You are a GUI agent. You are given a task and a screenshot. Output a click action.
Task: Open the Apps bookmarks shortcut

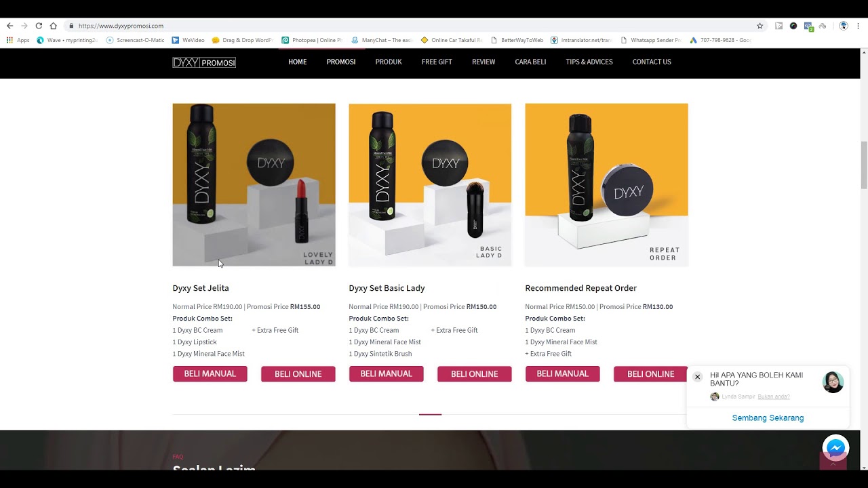[18, 40]
